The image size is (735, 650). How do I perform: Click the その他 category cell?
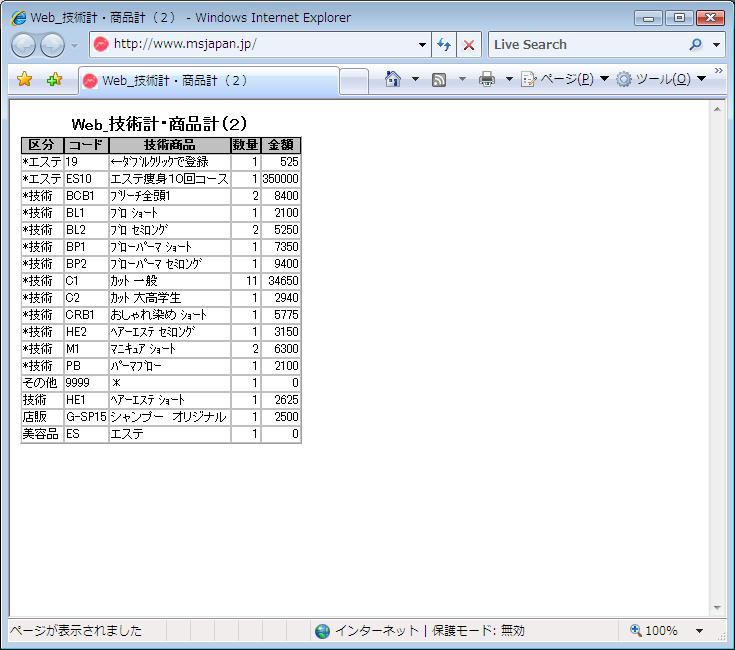(42, 383)
